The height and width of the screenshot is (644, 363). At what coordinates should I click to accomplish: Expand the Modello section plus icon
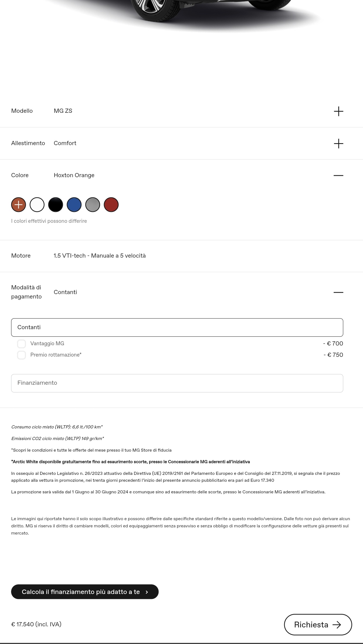(x=338, y=111)
